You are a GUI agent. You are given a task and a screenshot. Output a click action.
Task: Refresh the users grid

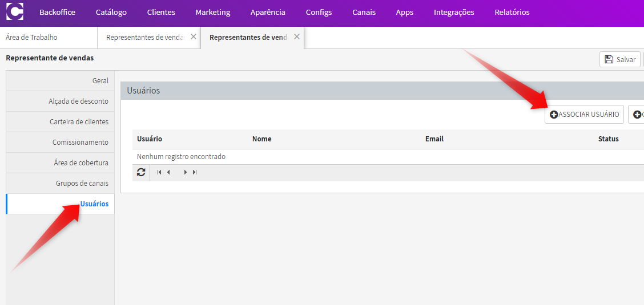(141, 173)
